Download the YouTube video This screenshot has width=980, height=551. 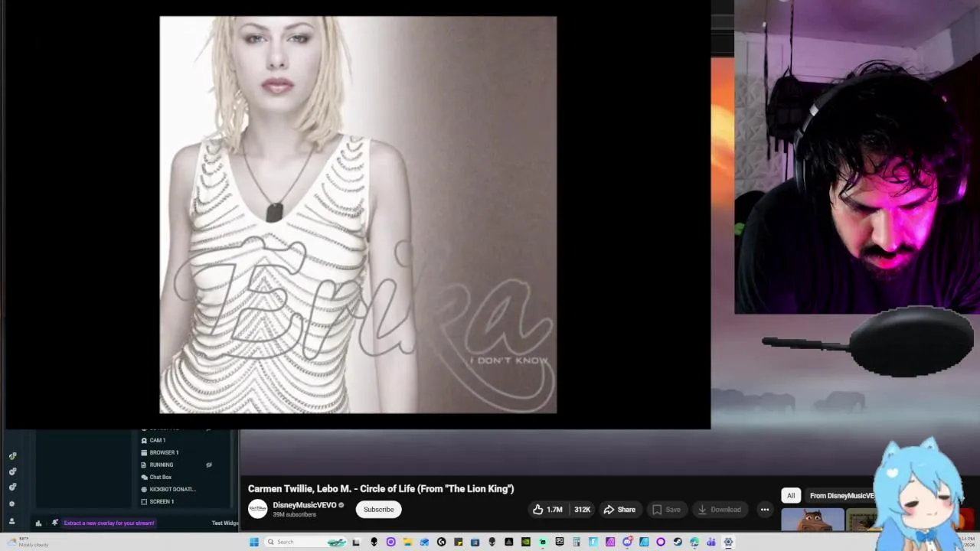(719, 510)
